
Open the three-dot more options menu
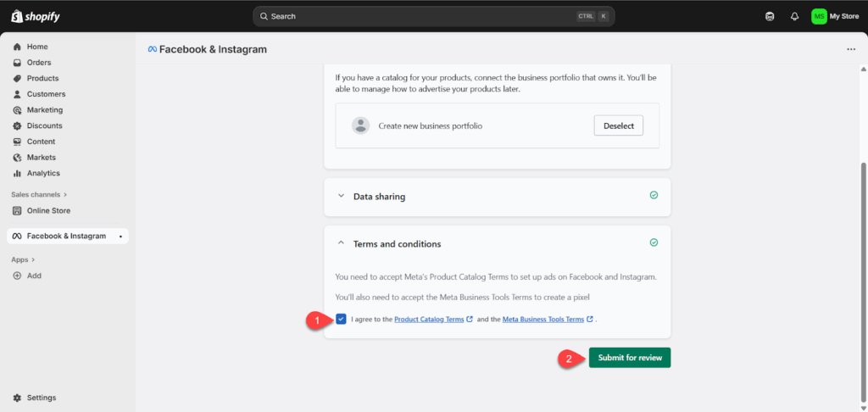tap(851, 49)
